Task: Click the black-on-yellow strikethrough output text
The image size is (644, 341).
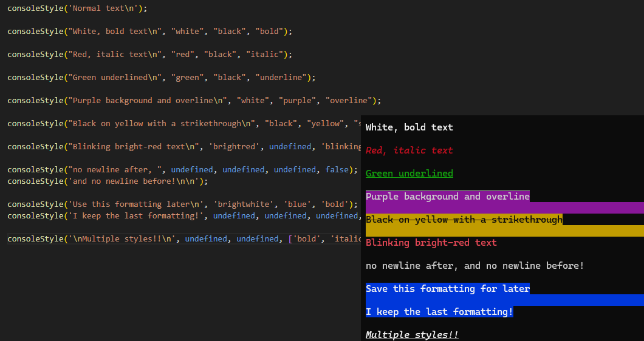Action: tap(464, 220)
